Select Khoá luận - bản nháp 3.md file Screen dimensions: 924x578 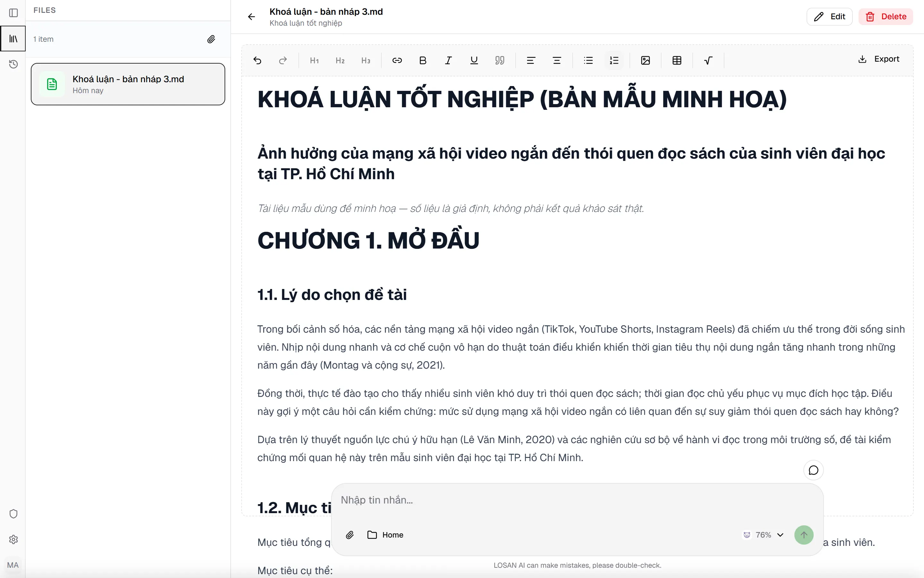[x=128, y=84]
